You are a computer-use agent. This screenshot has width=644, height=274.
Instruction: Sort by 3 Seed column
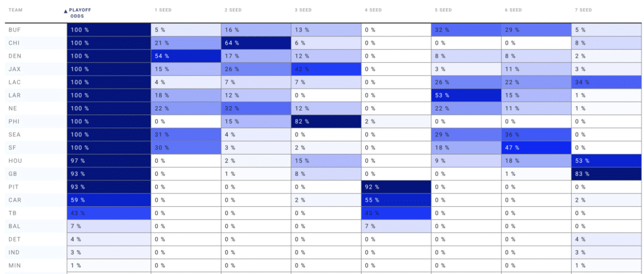pos(303,10)
